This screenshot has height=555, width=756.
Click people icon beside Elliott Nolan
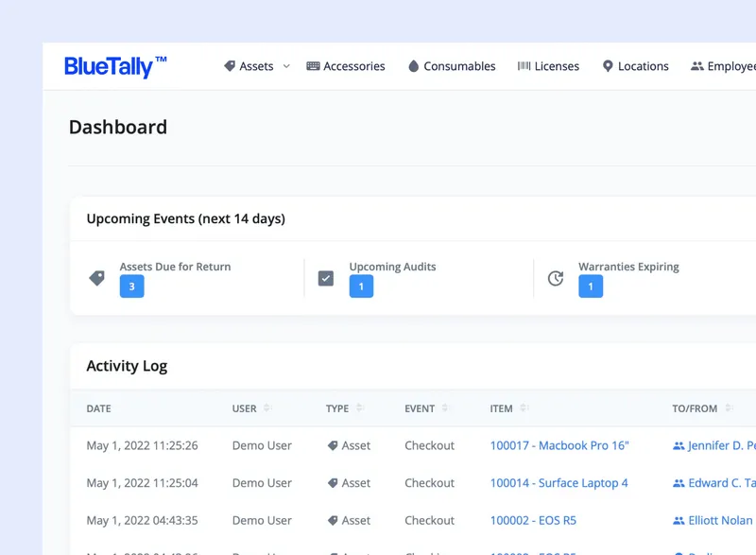679,521
